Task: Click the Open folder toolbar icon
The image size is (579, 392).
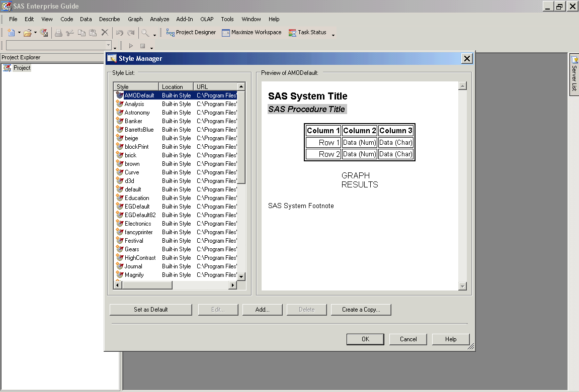Action: pyautogui.click(x=27, y=33)
